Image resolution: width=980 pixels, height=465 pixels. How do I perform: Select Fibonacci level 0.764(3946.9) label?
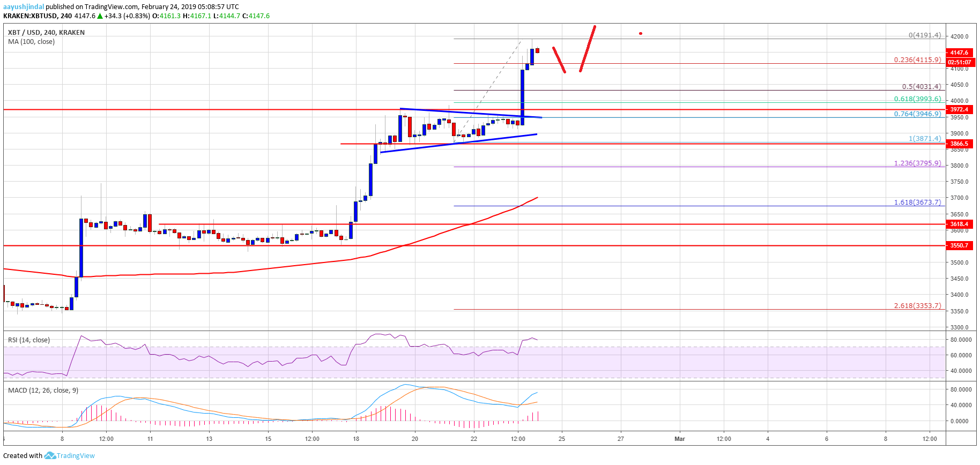click(x=917, y=114)
